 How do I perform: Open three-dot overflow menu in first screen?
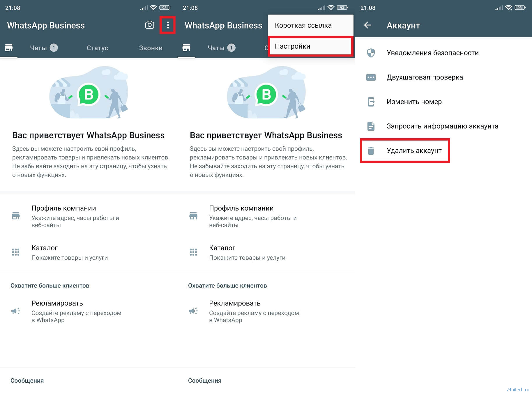168,25
